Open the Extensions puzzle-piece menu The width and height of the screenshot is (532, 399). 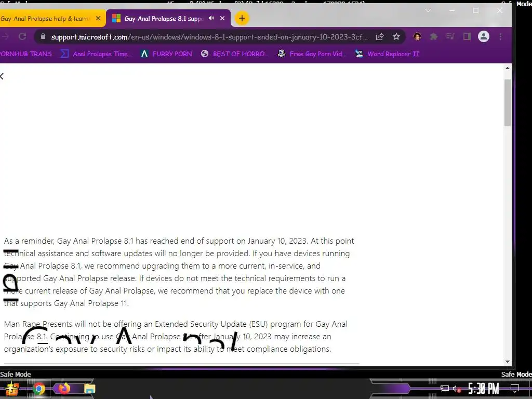pos(434,37)
